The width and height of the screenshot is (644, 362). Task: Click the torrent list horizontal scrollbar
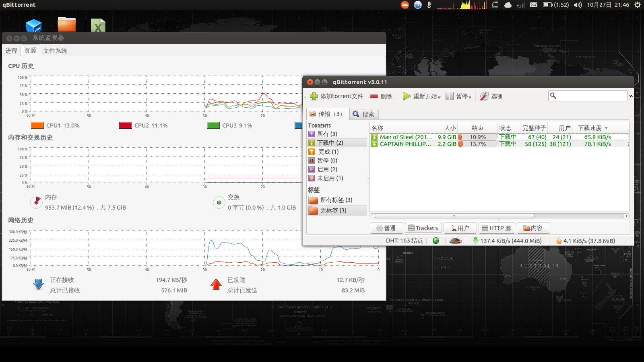tap(499, 216)
